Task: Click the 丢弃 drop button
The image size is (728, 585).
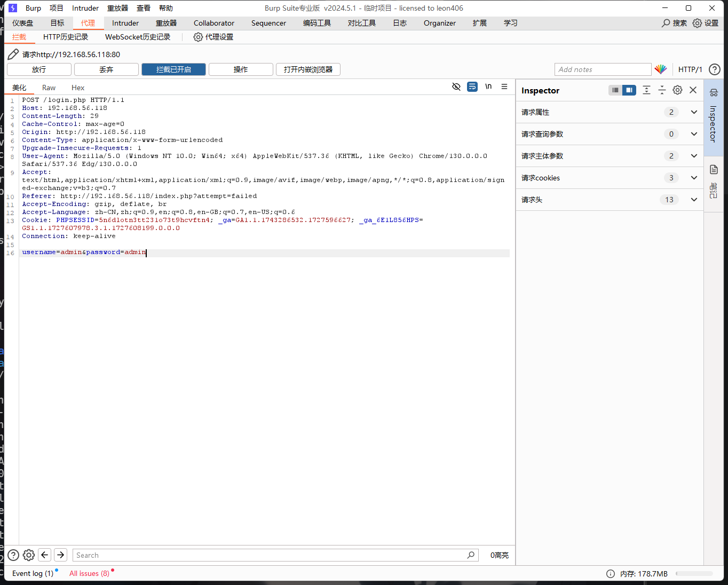Action: (x=106, y=69)
